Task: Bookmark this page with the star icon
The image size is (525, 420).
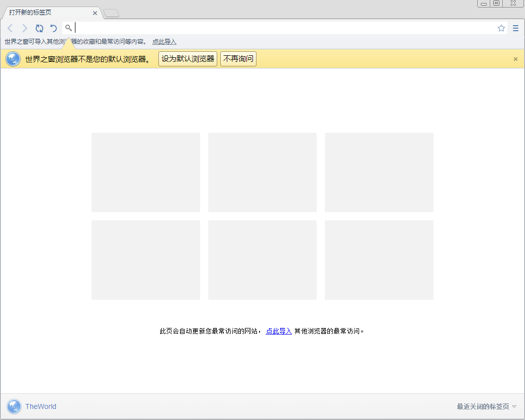Action: (501, 28)
